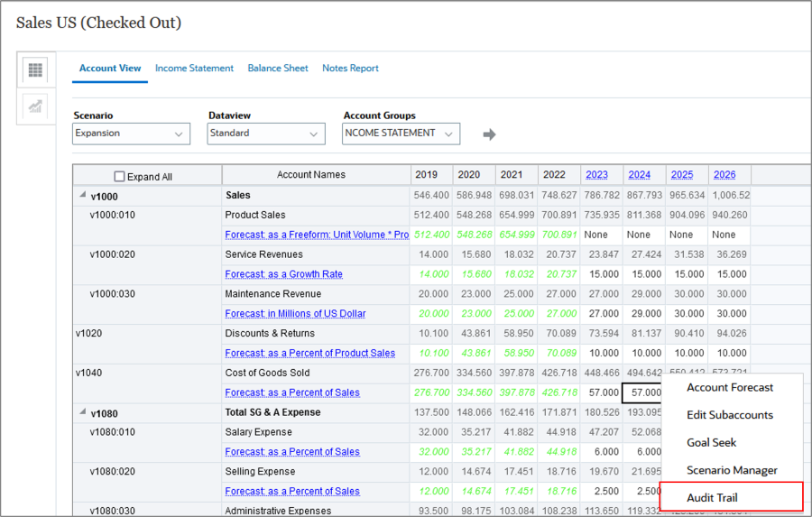Click the right arrow go icon

(489, 134)
